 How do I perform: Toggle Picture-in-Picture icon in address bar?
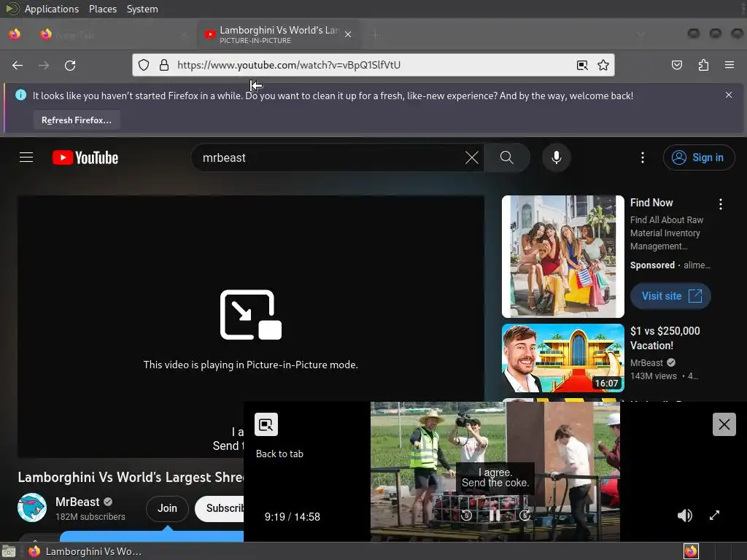[582, 65]
